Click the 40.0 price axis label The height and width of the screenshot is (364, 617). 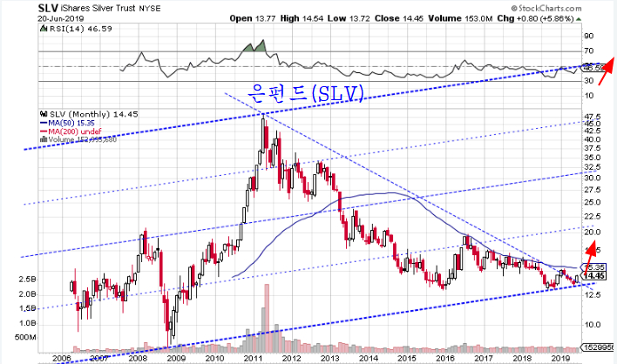click(593, 139)
